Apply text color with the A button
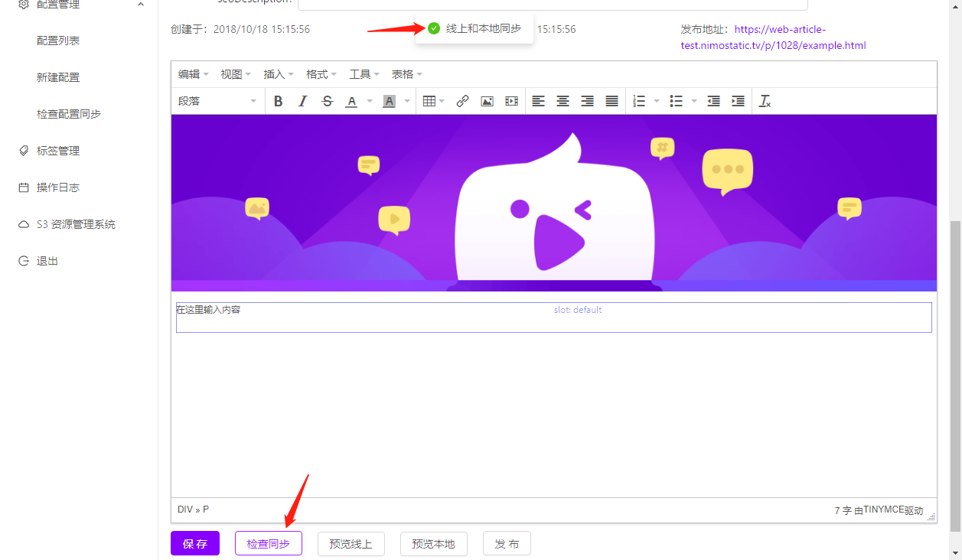962x560 pixels. coord(351,101)
